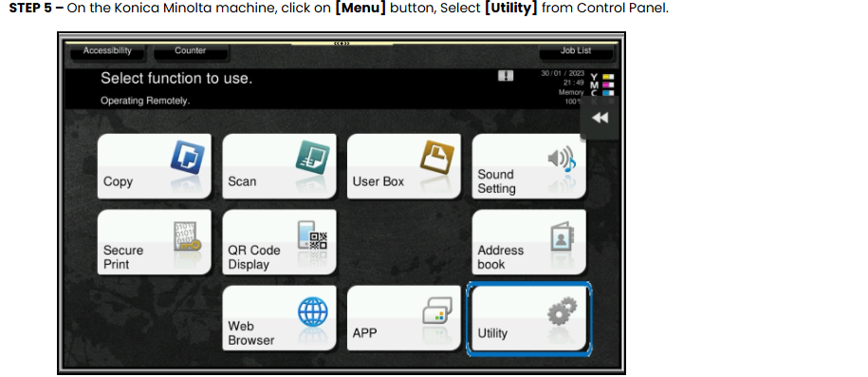Select the Utility gear tile

tap(528, 319)
